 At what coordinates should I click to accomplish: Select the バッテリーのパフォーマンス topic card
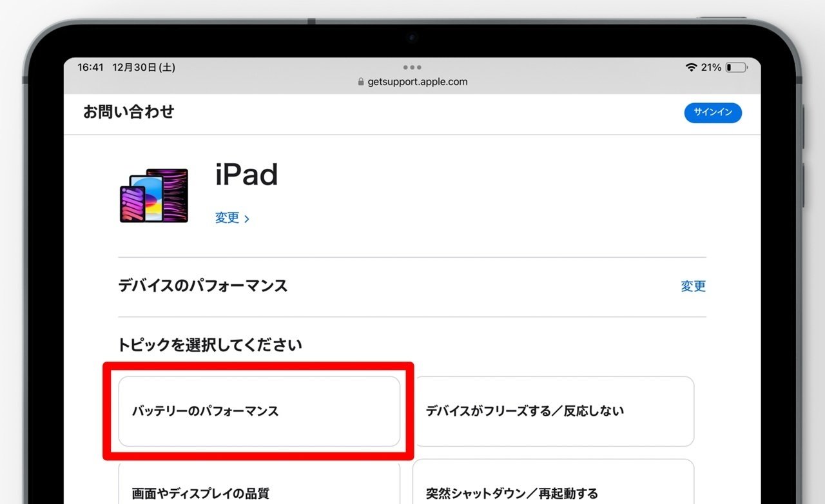pos(260,411)
